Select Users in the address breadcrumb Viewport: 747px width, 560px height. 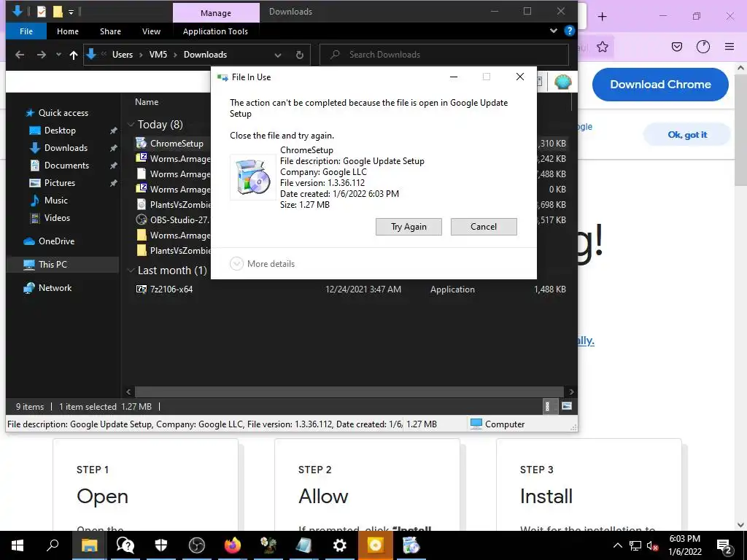click(123, 55)
